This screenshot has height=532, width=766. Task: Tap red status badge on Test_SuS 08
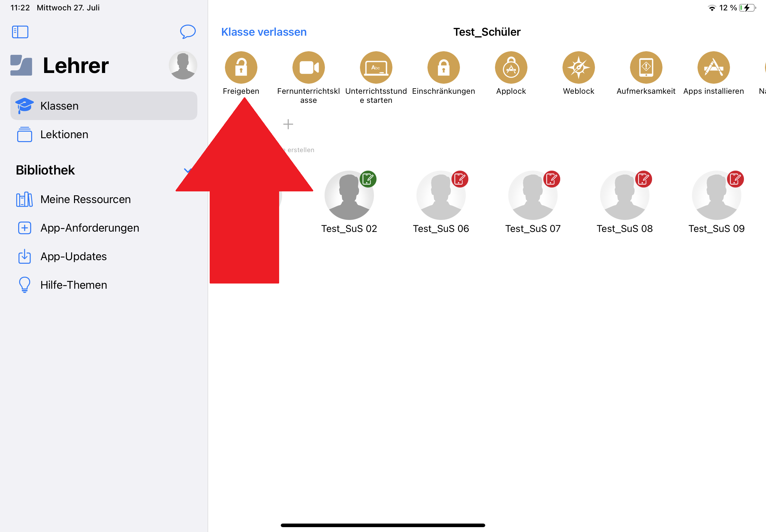pyautogui.click(x=643, y=179)
